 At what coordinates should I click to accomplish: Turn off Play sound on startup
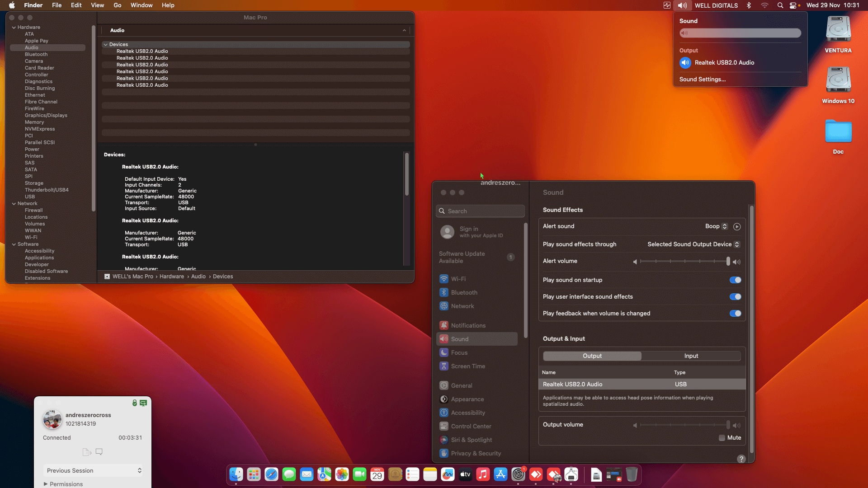735,280
